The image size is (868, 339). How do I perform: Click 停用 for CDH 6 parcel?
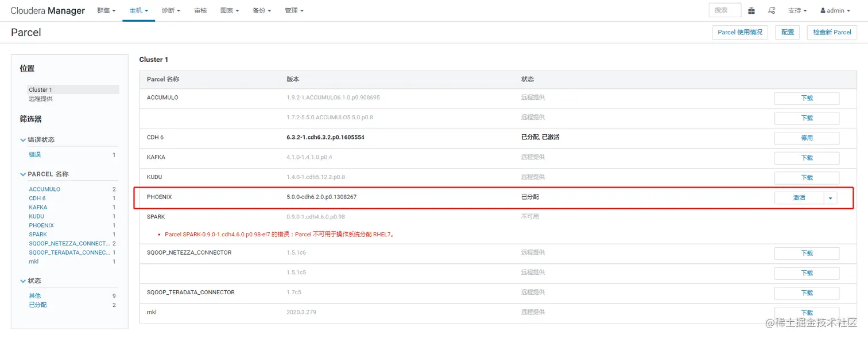pyautogui.click(x=807, y=138)
